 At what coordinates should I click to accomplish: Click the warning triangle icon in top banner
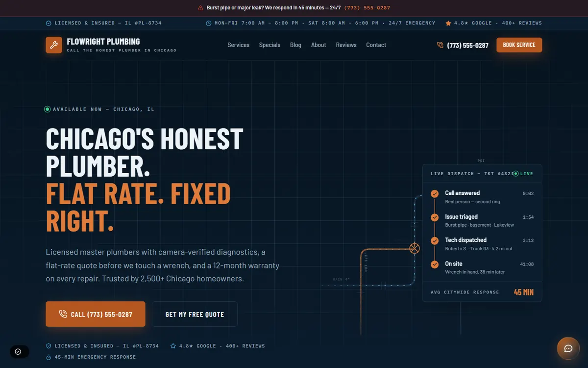tap(200, 8)
